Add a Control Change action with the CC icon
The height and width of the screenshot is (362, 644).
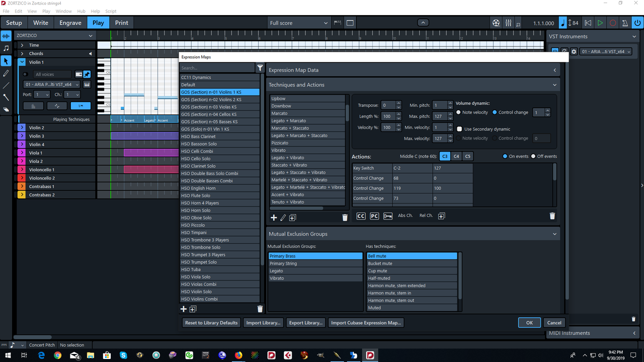click(x=361, y=216)
